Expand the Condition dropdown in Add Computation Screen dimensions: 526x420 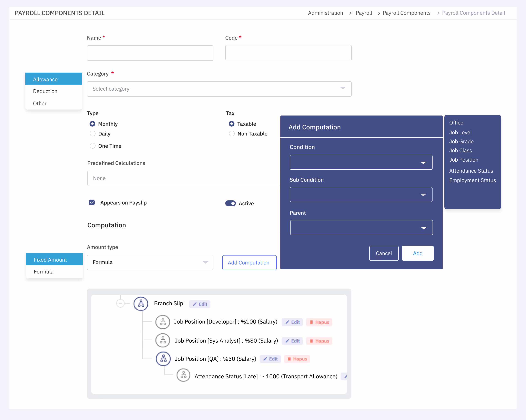[361, 162]
